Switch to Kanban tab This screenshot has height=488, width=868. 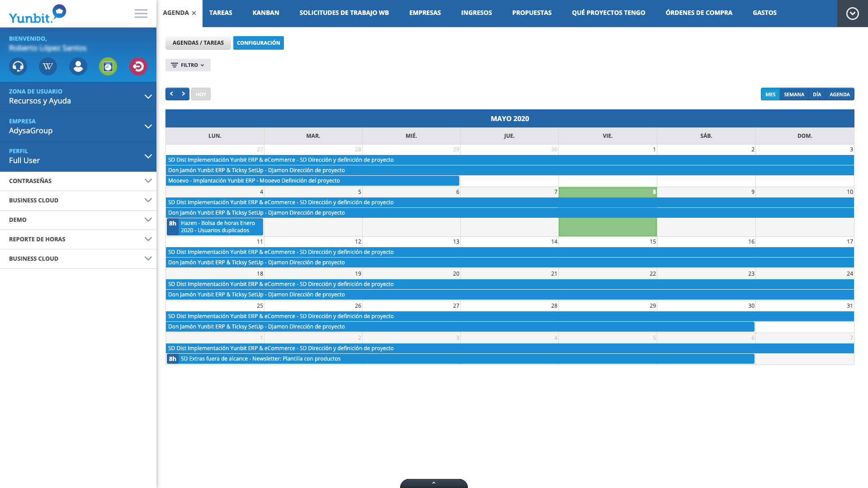(x=266, y=13)
